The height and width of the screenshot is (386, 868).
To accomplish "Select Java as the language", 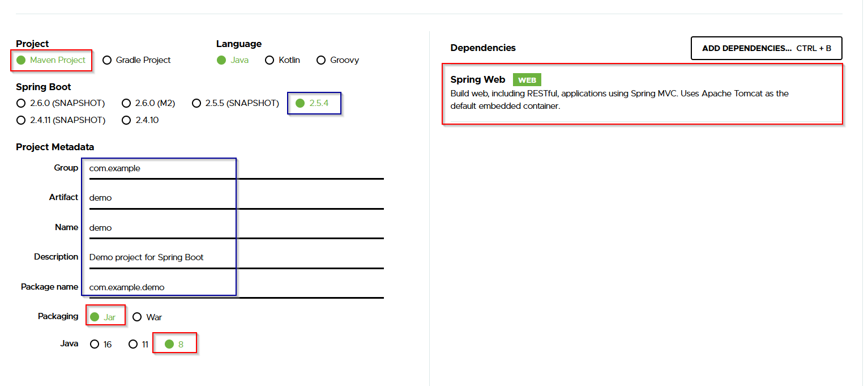I will pos(221,60).
